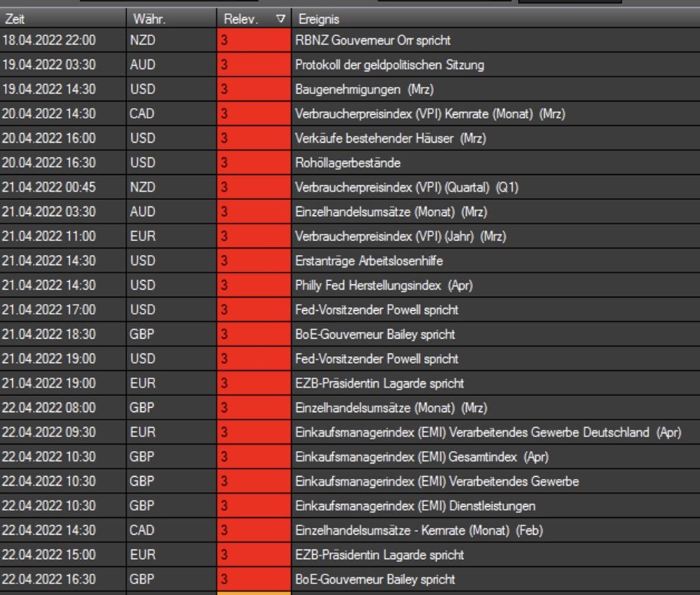This screenshot has width=700, height=595.
Task: Click the red relevance cell for Rohöllagerbestände
Action: tap(254, 163)
